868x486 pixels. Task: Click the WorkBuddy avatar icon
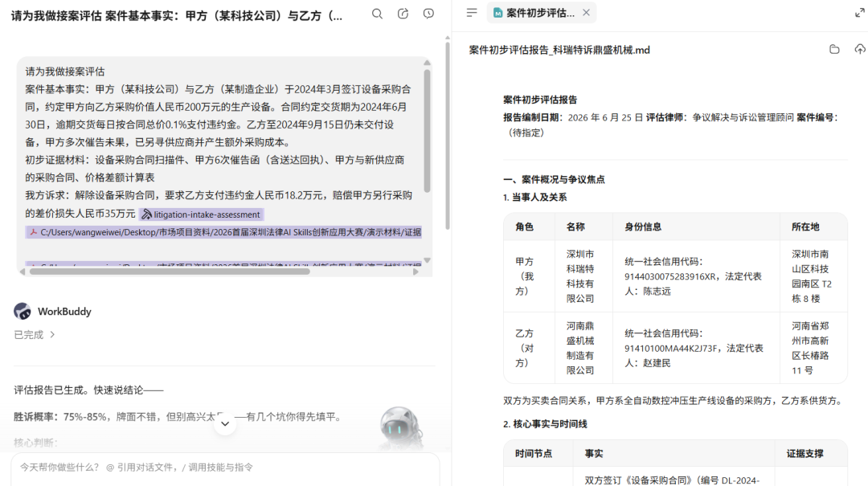(23, 311)
